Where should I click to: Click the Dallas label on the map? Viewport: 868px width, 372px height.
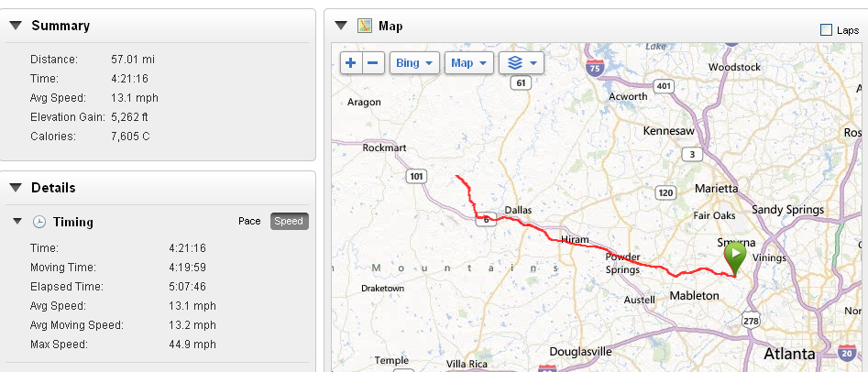(518, 211)
